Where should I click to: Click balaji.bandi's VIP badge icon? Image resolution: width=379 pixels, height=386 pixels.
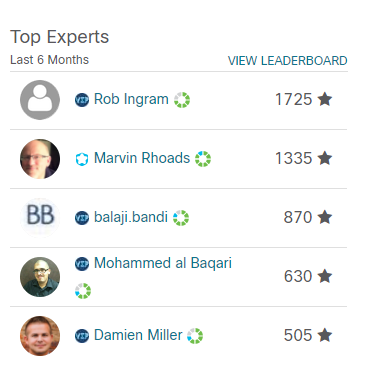coord(82,218)
